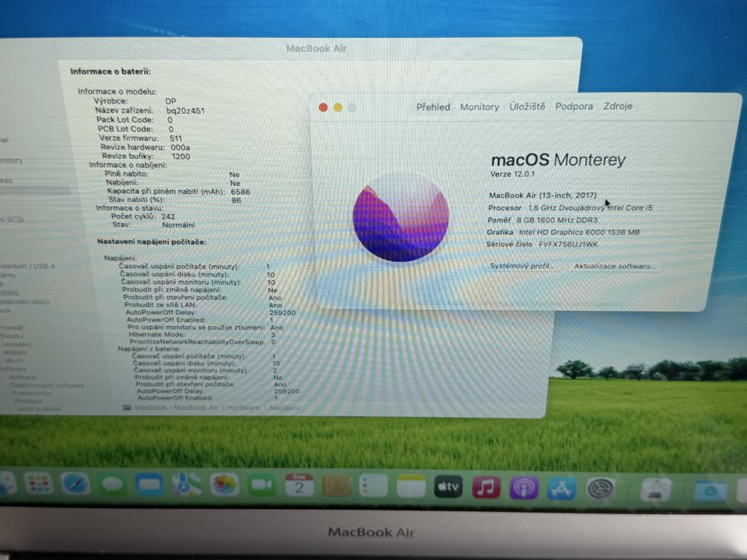Viewport: 747px width, 560px height.
Task: Click the memory value '8 GB 1600 MHz DDR3'
Action: pos(557,220)
